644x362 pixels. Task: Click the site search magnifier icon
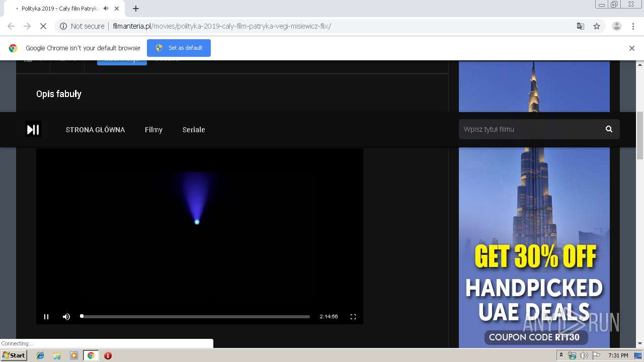coord(609,129)
